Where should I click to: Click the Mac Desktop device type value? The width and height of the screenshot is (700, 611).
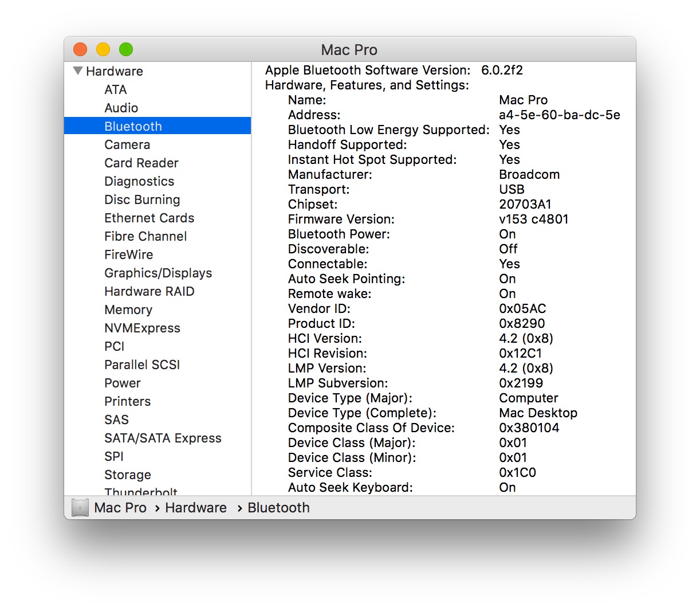point(538,413)
